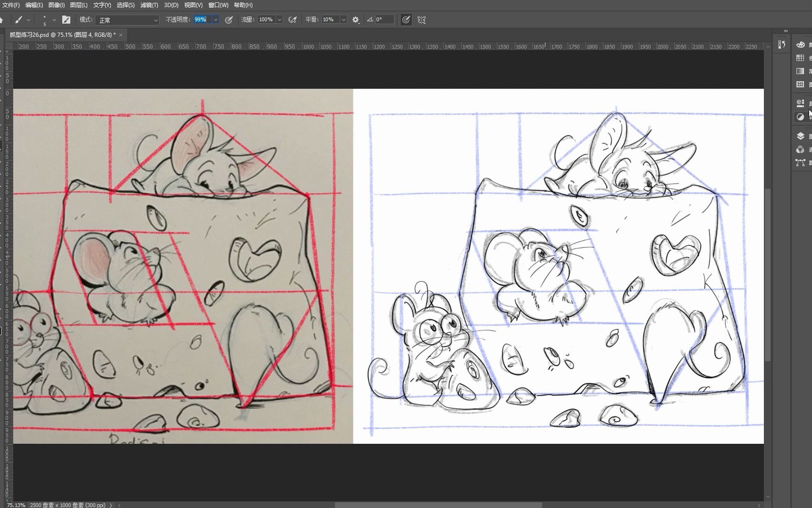This screenshot has height=508, width=812.
Task: Open the blend mode 正常 dropdown
Action: [x=127, y=20]
